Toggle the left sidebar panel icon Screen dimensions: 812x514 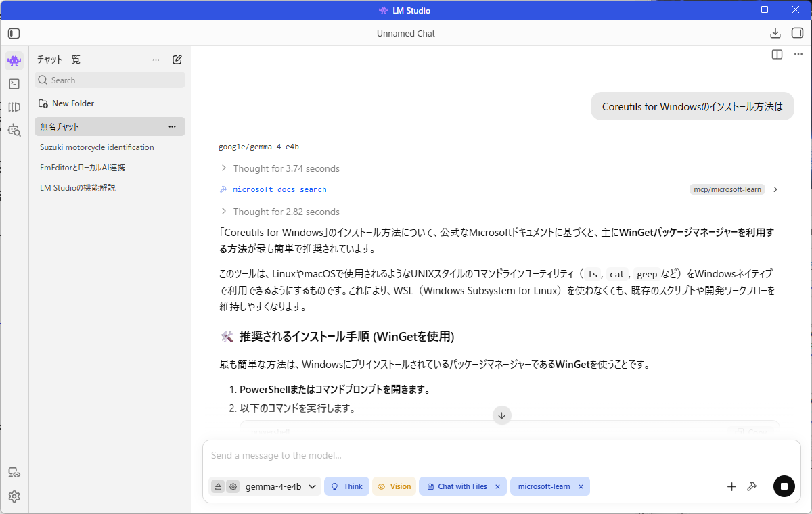(14, 33)
